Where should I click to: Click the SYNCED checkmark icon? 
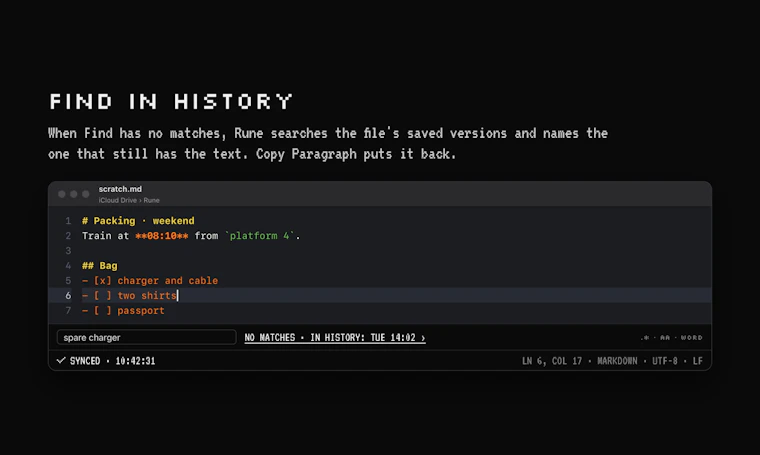click(x=61, y=361)
